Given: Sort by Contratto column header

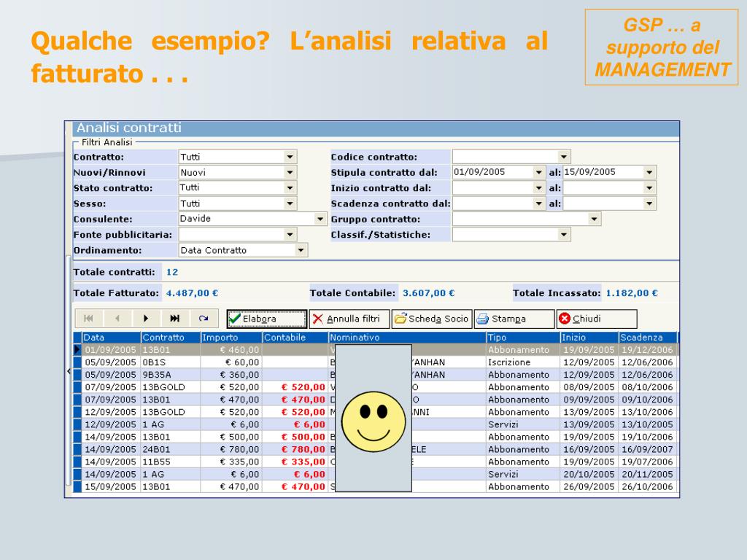Looking at the screenshot, I should [x=171, y=337].
